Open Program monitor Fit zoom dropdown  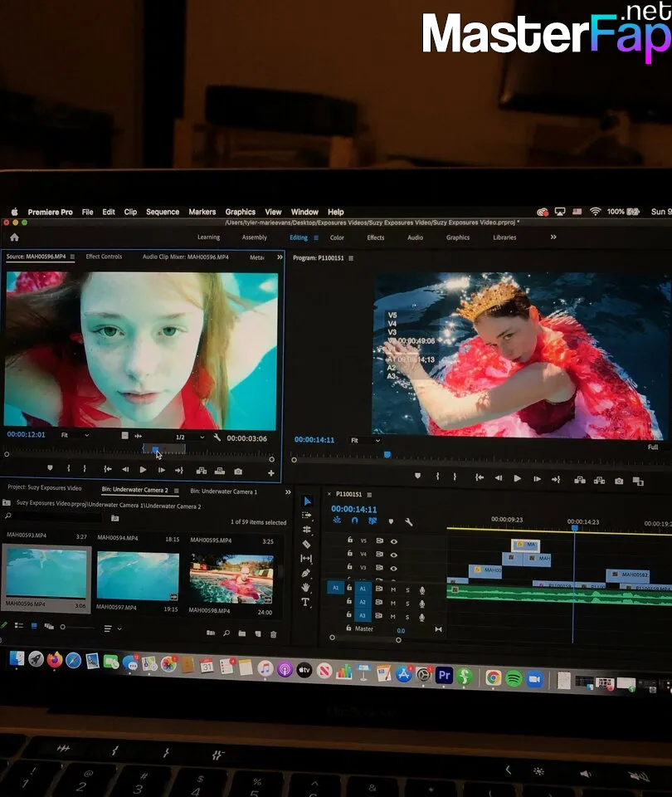[x=365, y=440]
